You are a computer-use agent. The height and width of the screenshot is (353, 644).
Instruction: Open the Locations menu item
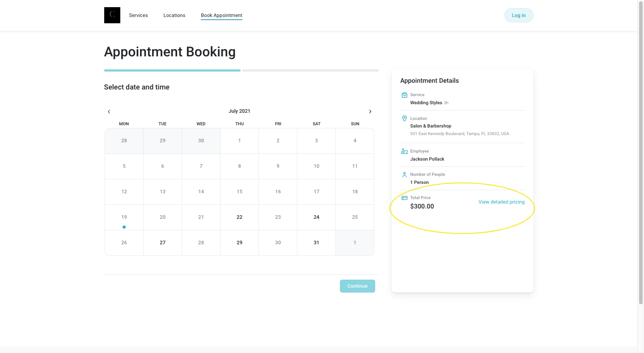[174, 15]
